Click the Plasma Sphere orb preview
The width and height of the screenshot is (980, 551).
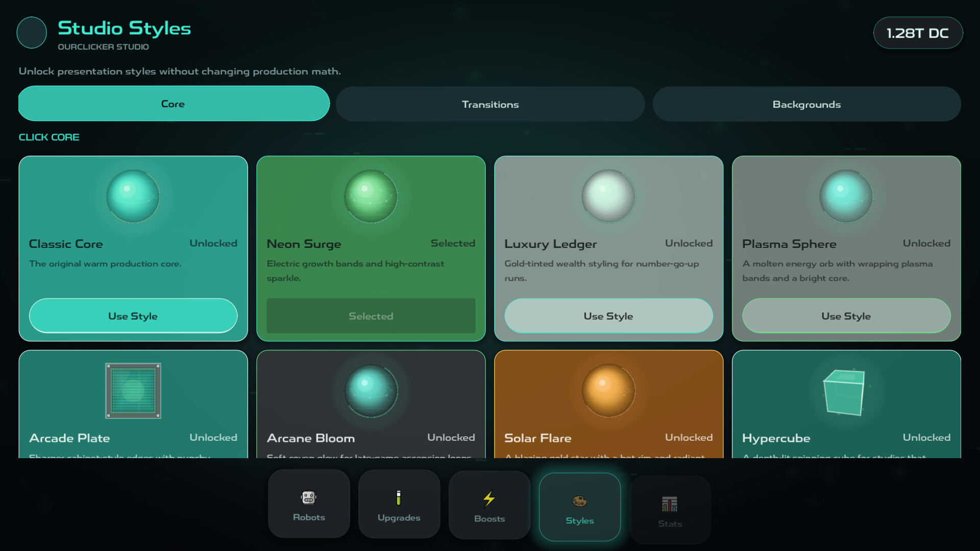pyautogui.click(x=846, y=196)
